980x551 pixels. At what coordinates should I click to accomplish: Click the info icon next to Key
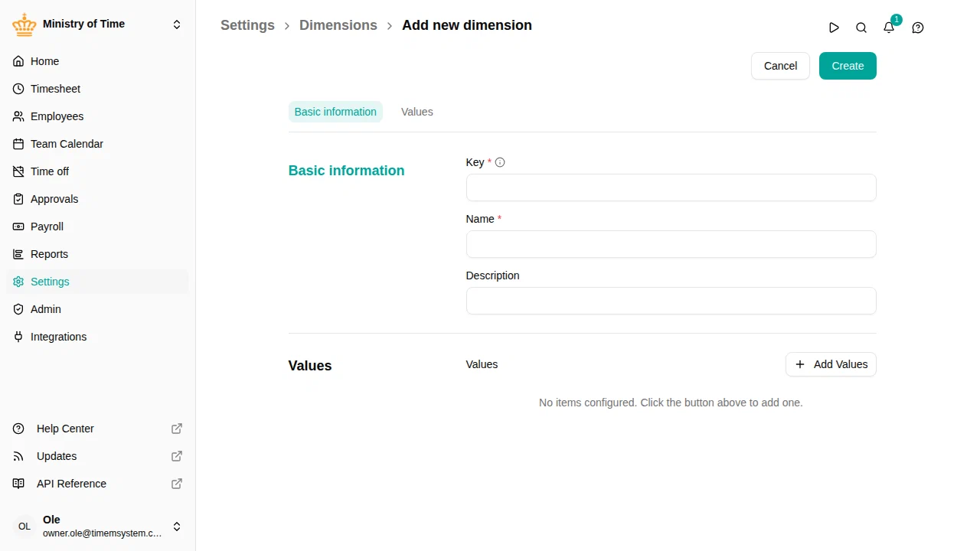[500, 162]
